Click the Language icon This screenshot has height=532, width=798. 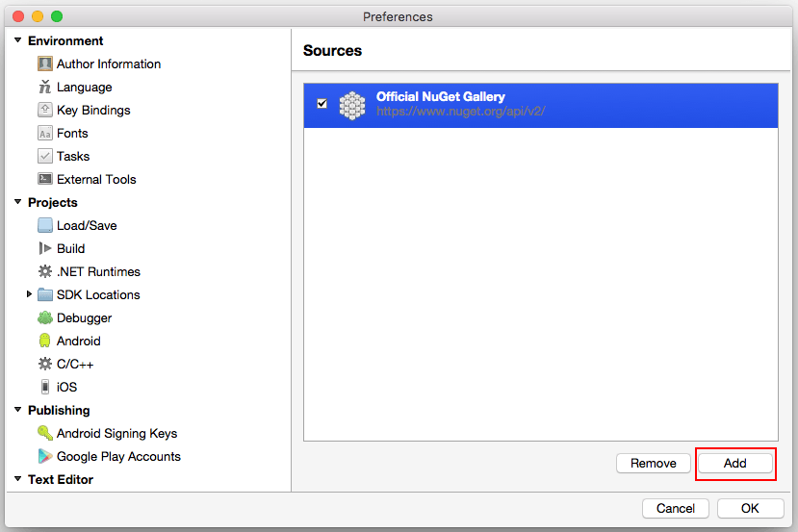[45, 87]
